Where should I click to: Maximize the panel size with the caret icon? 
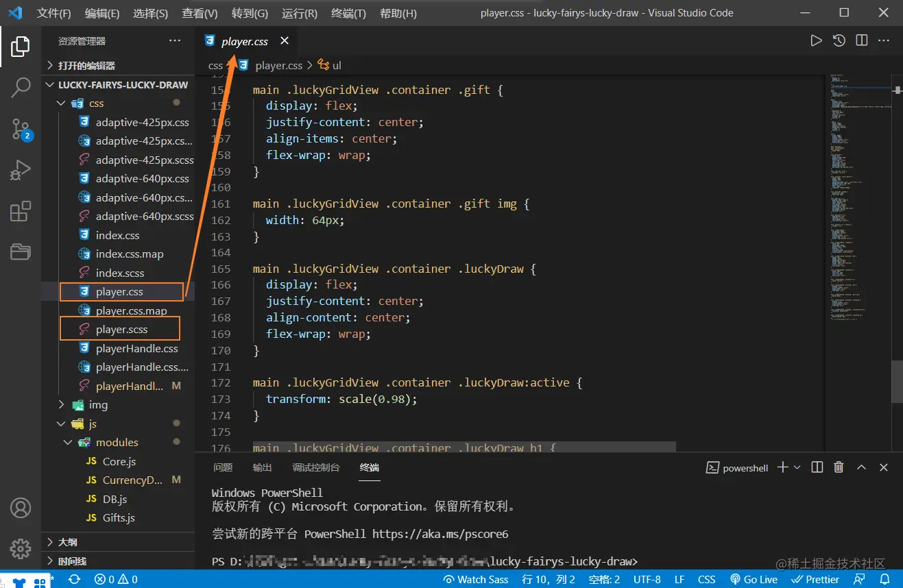[x=861, y=467]
